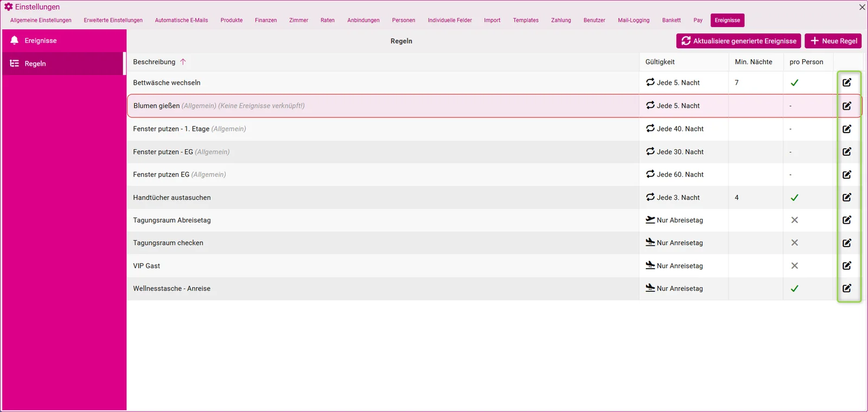Image resolution: width=868 pixels, height=412 pixels.
Task: Open the Templates tab
Action: click(x=526, y=20)
